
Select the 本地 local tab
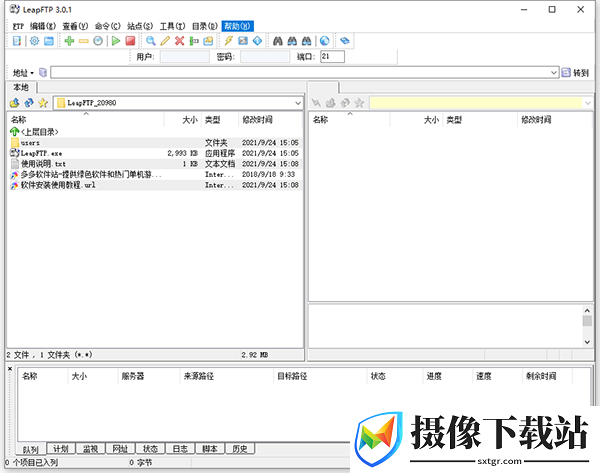pos(21,87)
